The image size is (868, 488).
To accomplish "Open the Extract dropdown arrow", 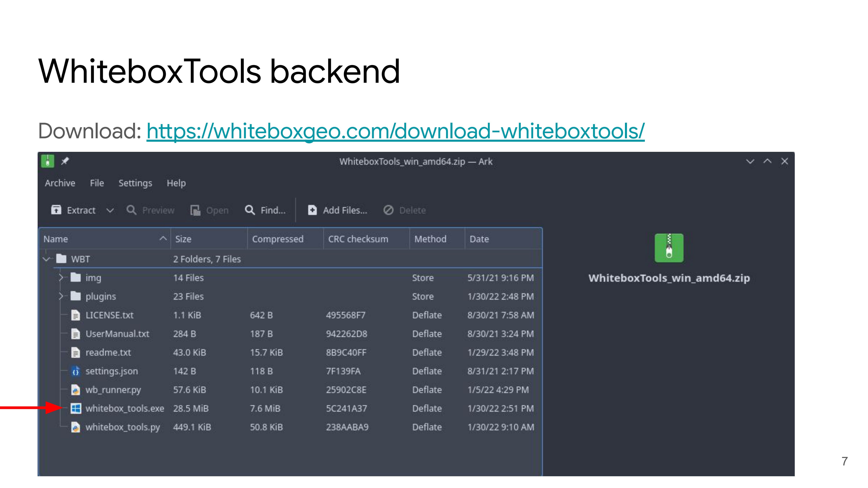I will click(x=110, y=211).
